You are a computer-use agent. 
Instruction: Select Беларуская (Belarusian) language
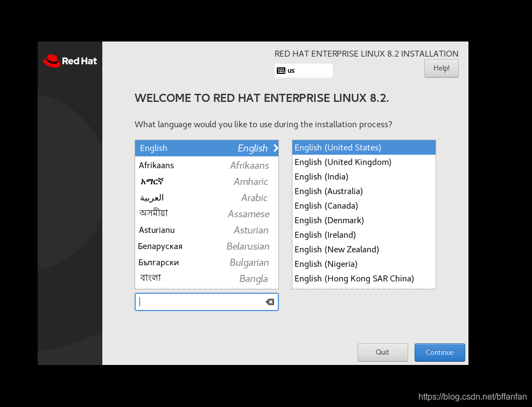(x=207, y=246)
